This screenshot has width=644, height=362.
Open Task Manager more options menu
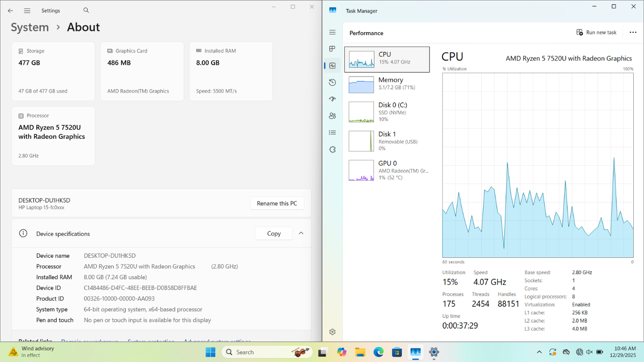(633, 33)
